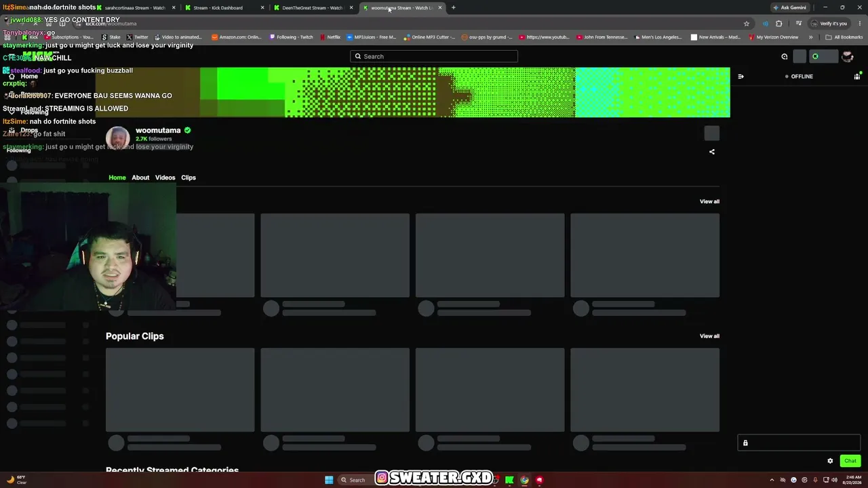Click Chrome icon in taskbar
The width and height of the screenshot is (868, 488).
(x=524, y=480)
